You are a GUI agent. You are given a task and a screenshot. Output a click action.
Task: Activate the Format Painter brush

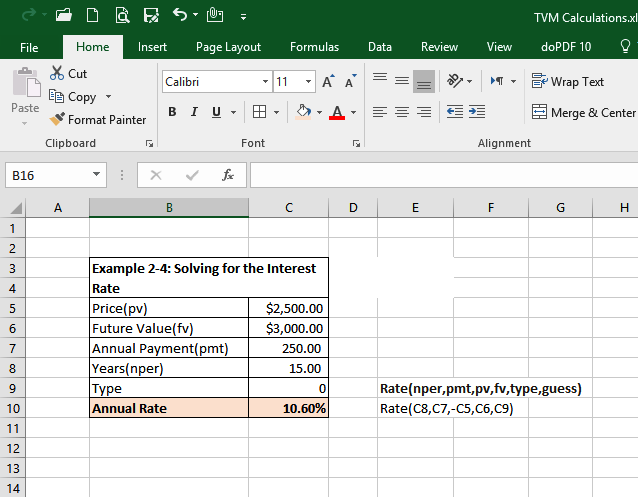[57, 119]
